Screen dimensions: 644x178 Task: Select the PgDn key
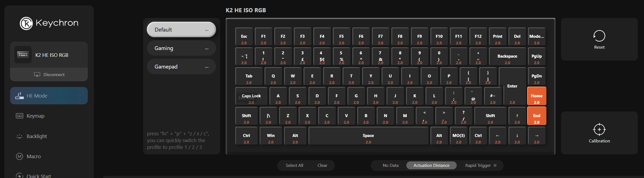pos(537,76)
